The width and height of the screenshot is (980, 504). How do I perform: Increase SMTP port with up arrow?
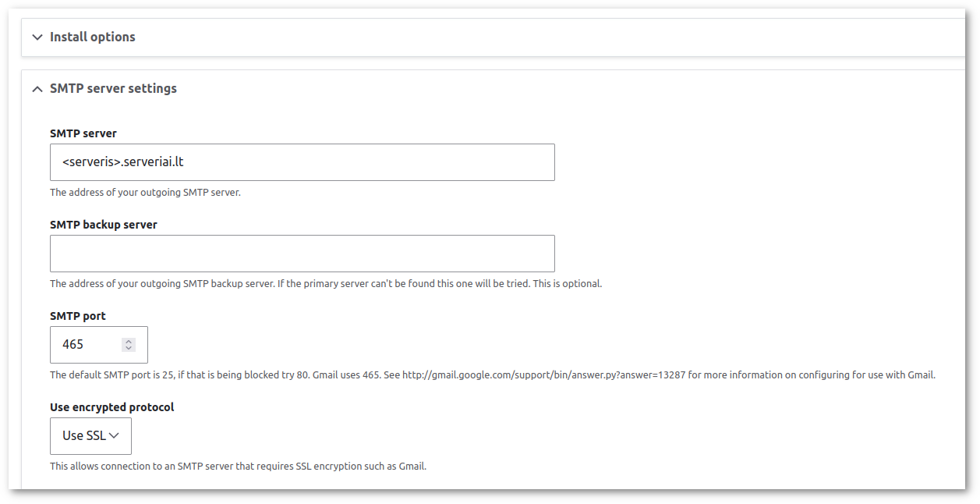[129, 341]
